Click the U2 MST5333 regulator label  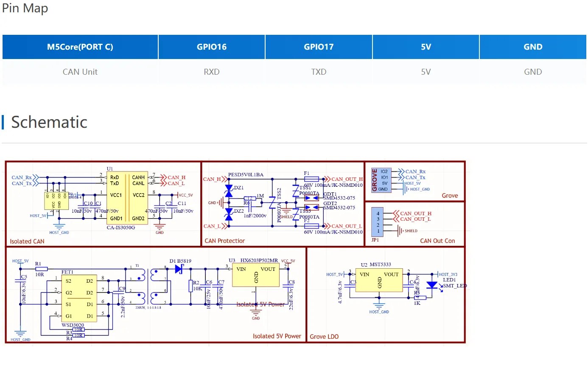(376, 264)
